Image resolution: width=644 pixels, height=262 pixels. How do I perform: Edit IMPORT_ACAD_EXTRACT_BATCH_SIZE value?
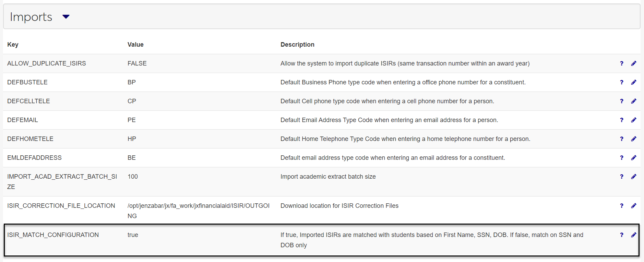pyautogui.click(x=633, y=177)
